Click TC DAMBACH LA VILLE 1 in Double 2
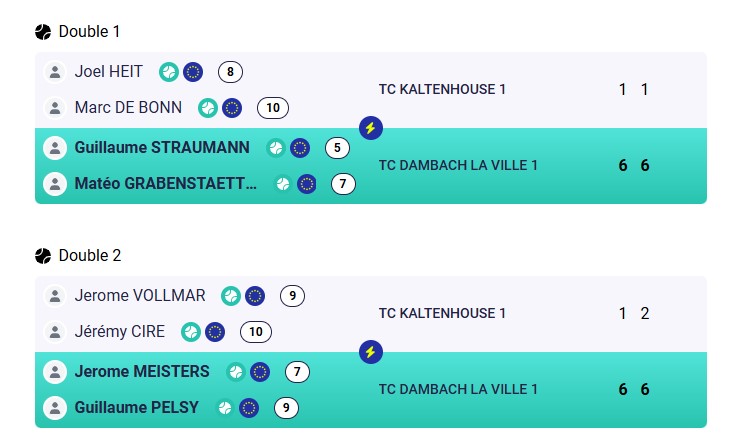Screen dimensions: 747x447 458,389
